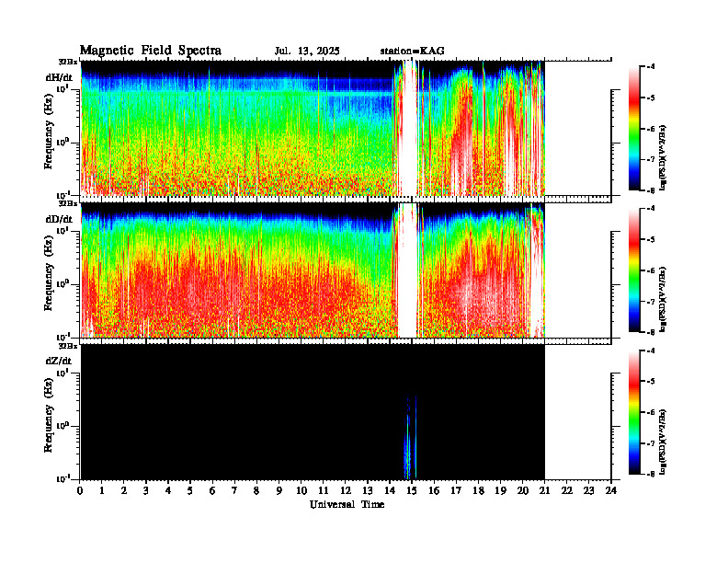Click the dH/dt panel label
The height and width of the screenshot is (563, 728).
(59, 77)
